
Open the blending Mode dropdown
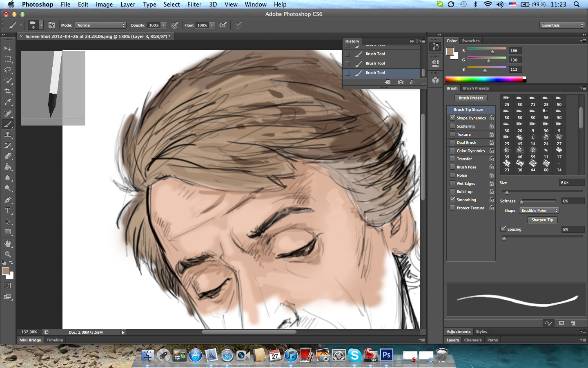(x=101, y=25)
